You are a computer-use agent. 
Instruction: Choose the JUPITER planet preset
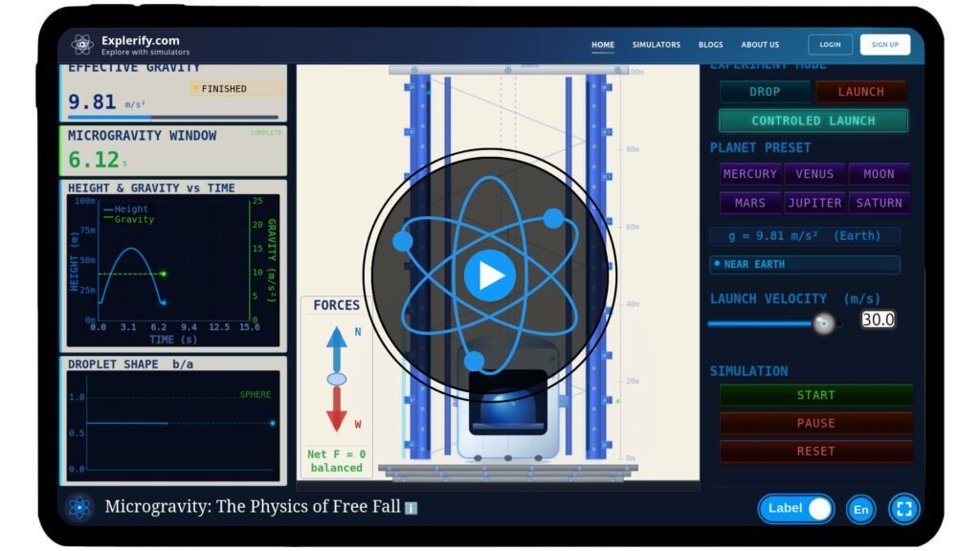813,203
